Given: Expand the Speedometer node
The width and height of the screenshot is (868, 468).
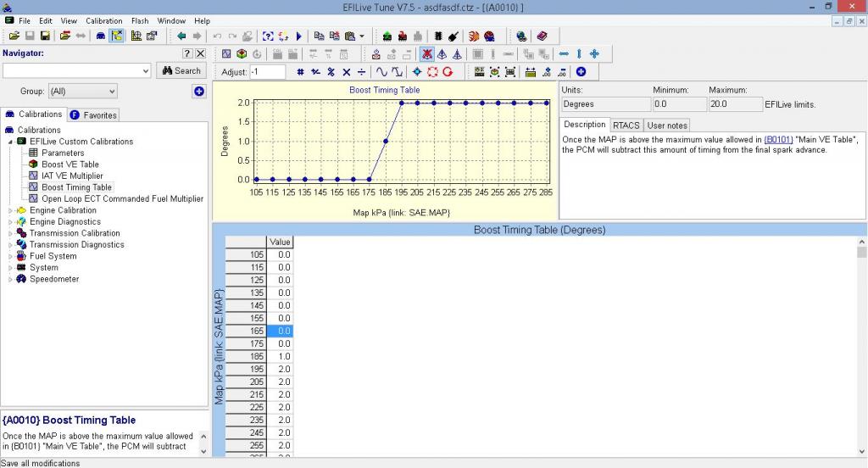Looking at the screenshot, I should click(x=10, y=279).
